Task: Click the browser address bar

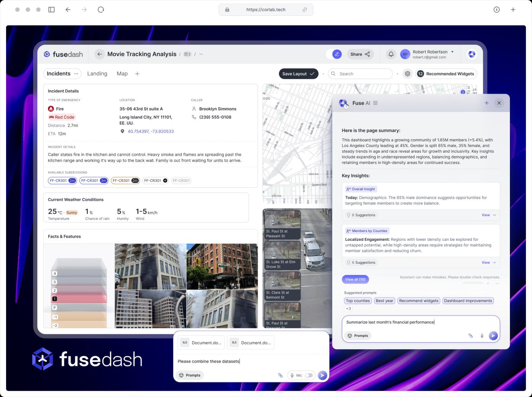Action: click(266, 10)
